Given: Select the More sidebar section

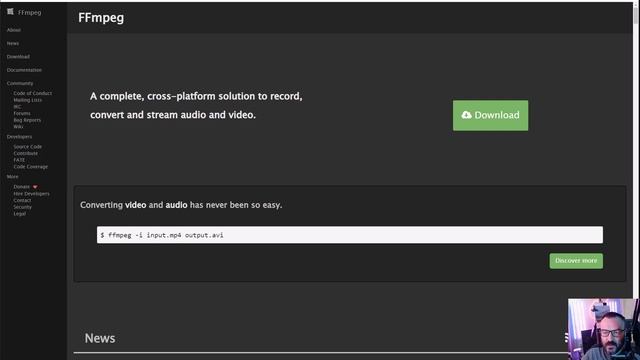Looking at the screenshot, I should click(x=12, y=177).
